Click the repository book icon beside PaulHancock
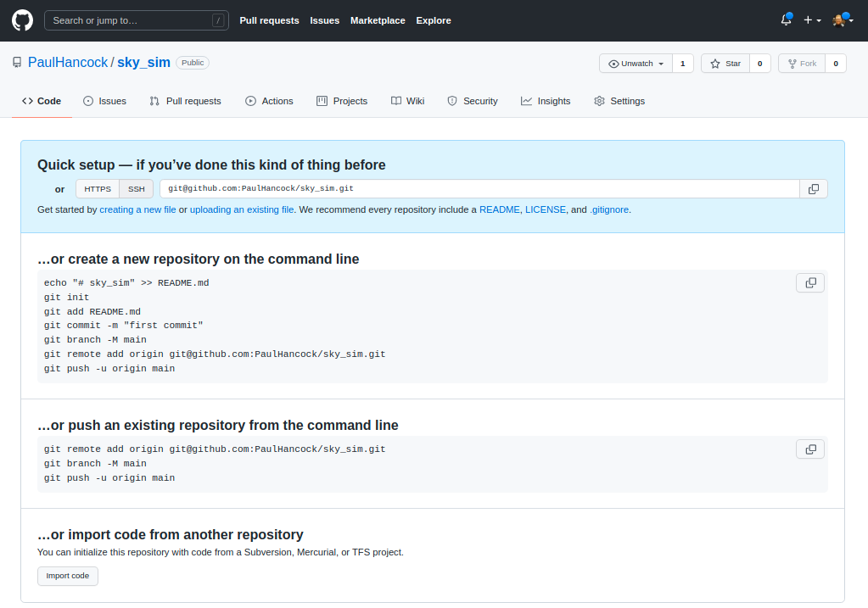Image resolution: width=868 pixels, height=608 pixels. (16, 62)
